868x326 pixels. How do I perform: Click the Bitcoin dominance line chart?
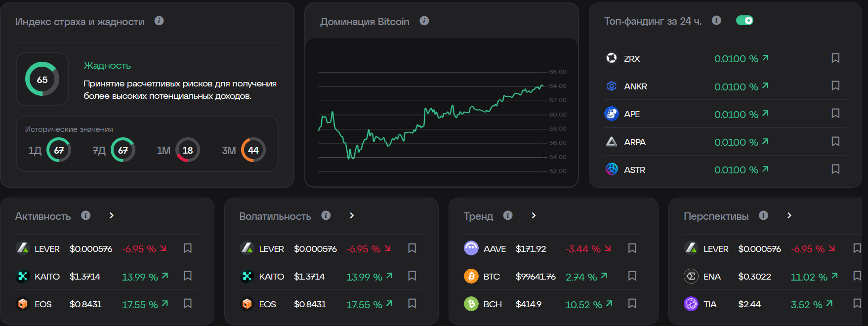[435, 119]
